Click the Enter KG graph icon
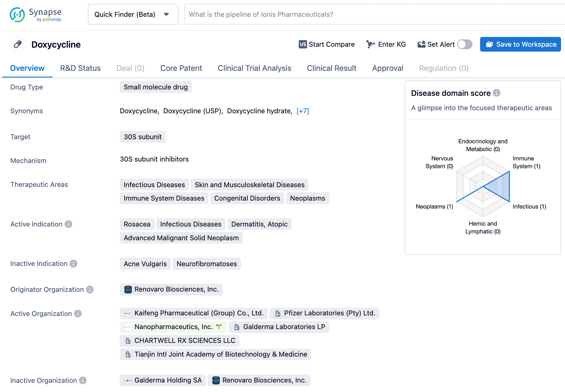565x392 pixels. 370,45
